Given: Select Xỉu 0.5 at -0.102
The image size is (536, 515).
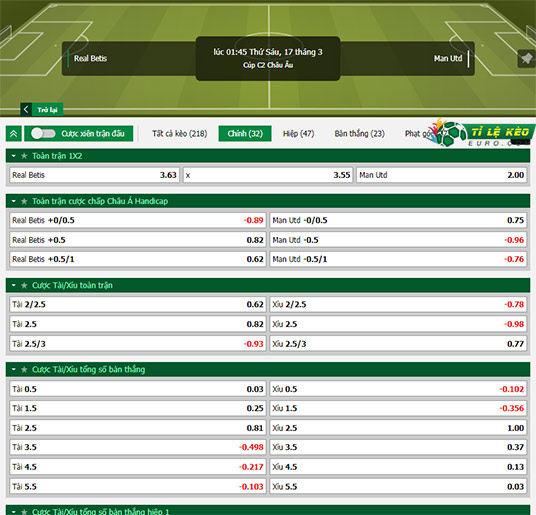Looking at the screenshot, I should [x=398, y=389].
